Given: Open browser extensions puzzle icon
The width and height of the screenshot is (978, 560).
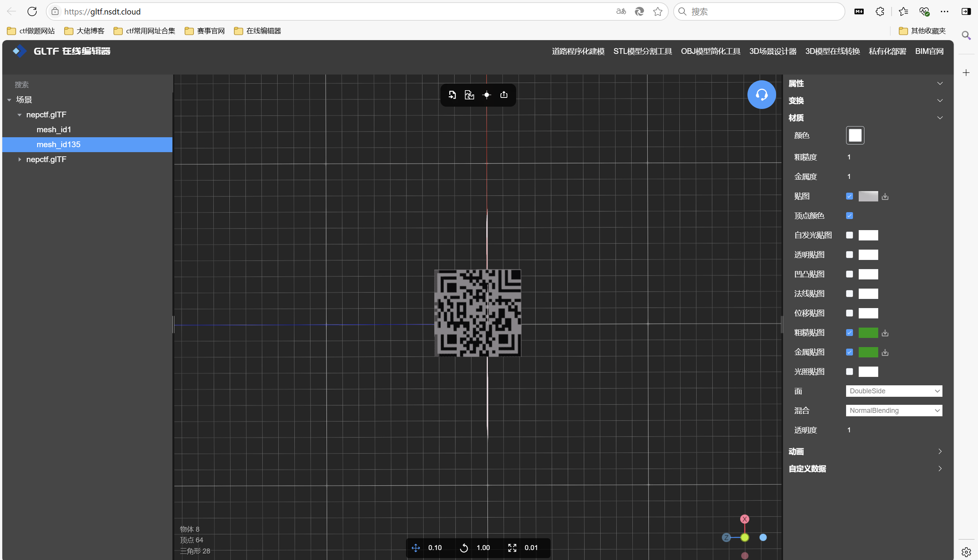Looking at the screenshot, I should tap(879, 11).
